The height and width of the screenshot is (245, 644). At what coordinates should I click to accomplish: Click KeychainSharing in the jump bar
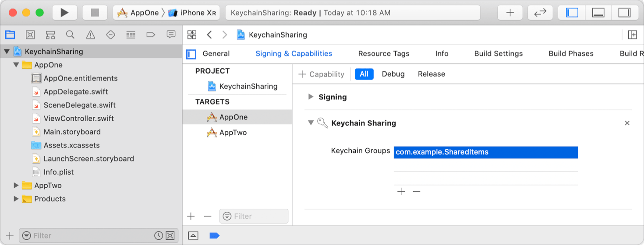(272, 35)
